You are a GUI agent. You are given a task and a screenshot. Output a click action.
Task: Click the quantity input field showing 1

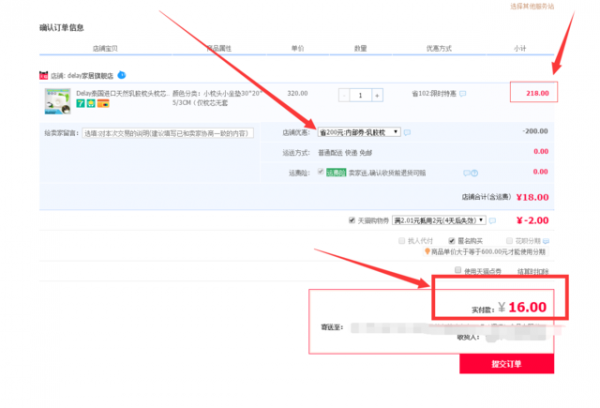click(360, 95)
